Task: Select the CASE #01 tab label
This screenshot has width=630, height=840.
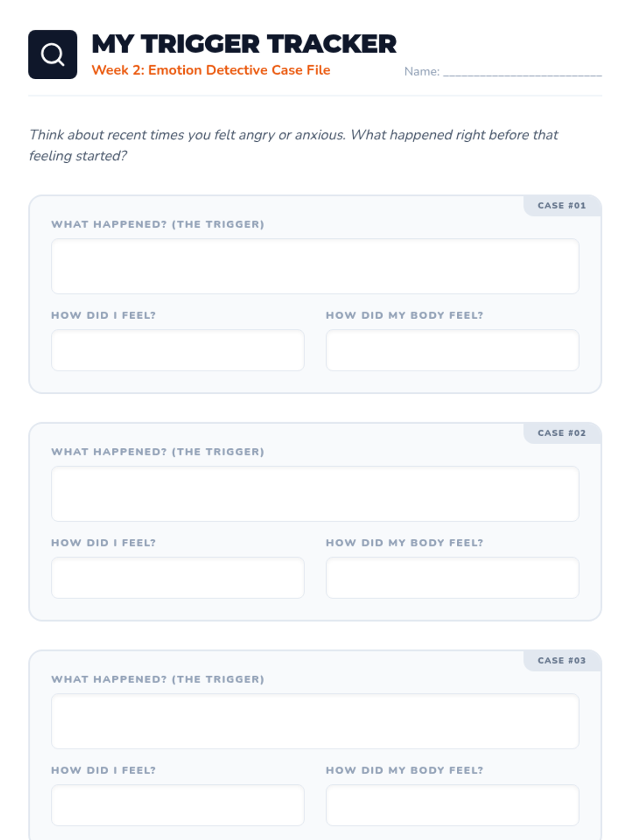Action: click(561, 206)
